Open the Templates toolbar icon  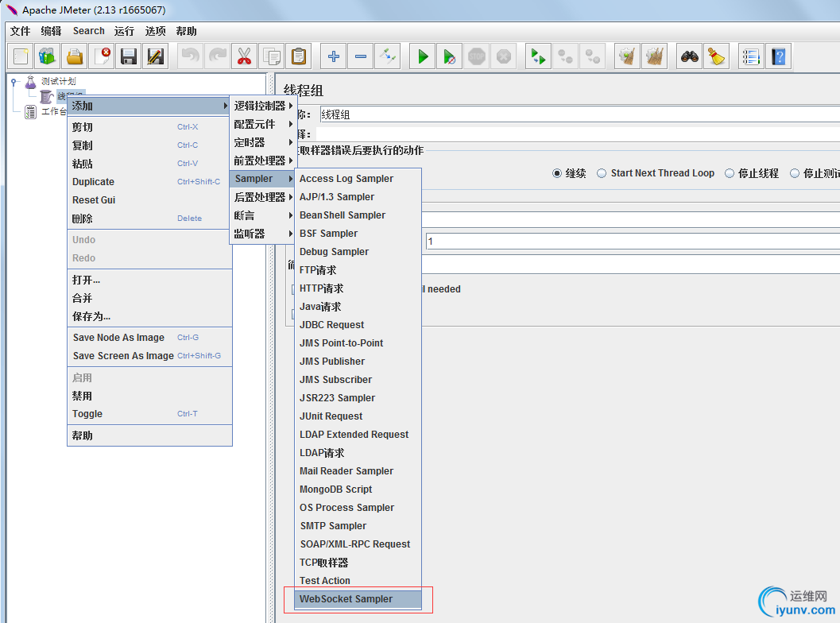(48, 56)
